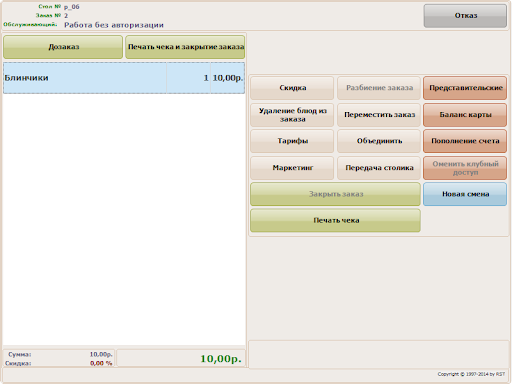Viewport: 512px width, 384px height.
Task: Start a Новая смена
Action: click(x=465, y=194)
